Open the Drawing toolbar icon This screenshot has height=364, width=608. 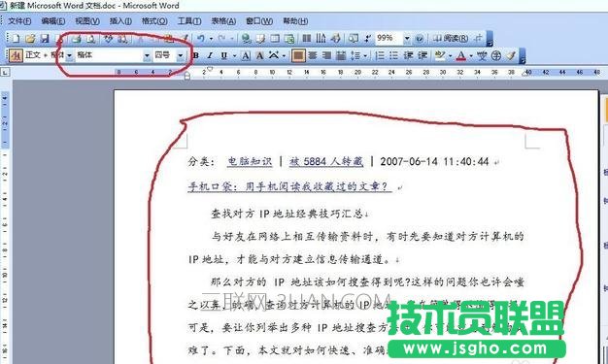pos(335,38)
